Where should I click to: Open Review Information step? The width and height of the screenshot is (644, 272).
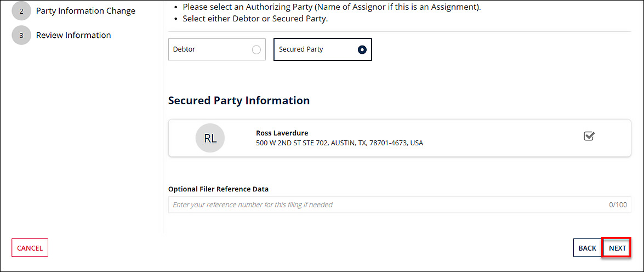click(73, 35)
